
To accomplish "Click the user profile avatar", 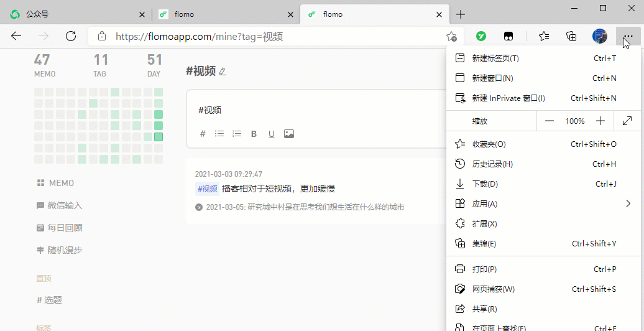I will (600, 36).
